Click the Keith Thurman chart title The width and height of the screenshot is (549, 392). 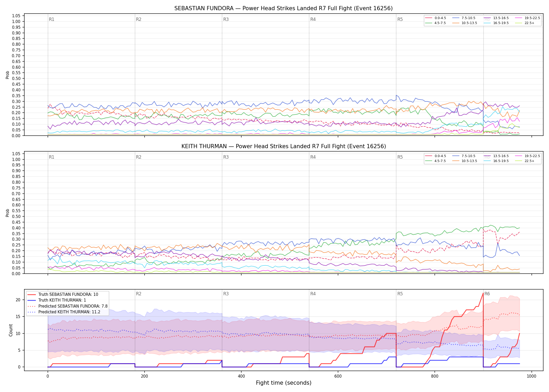click(x=283, y=146)
